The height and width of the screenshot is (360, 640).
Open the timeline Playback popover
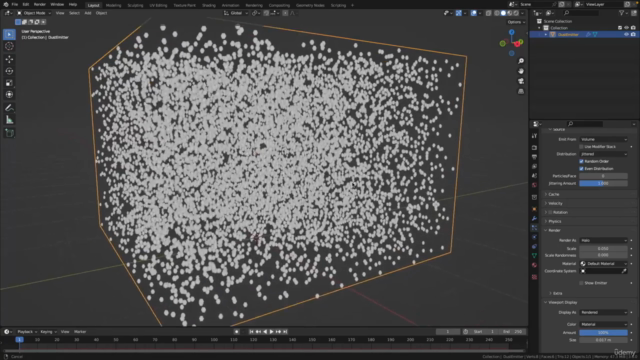click(27, 332)
